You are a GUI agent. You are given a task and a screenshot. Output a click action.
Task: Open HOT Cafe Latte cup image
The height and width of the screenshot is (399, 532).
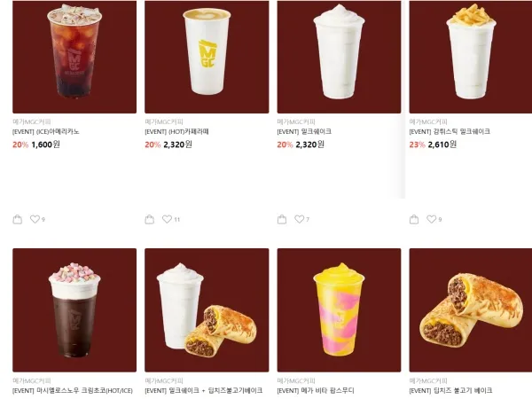tap(207, 57)
